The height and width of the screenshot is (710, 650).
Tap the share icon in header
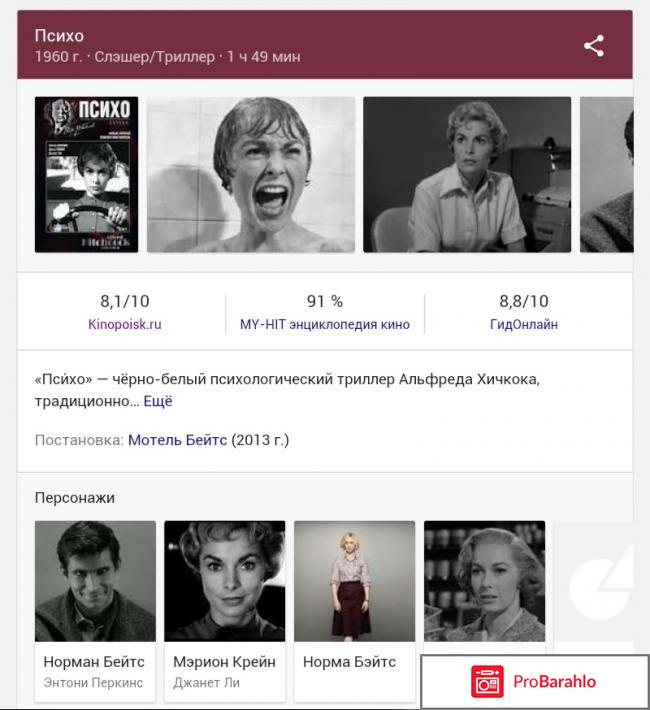594,46
